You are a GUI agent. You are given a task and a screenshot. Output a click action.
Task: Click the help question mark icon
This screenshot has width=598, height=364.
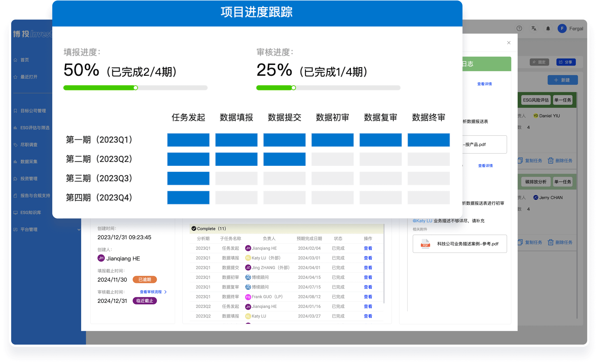coord(519,28)
